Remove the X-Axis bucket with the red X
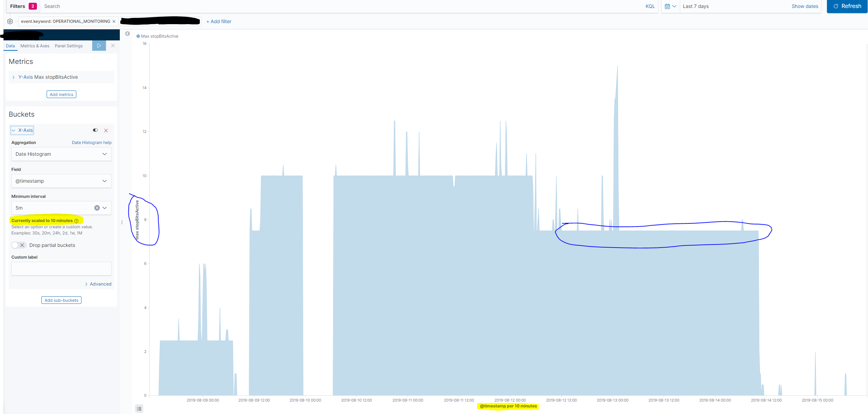Viewport: 868px width, 414px height. (106, 131)
